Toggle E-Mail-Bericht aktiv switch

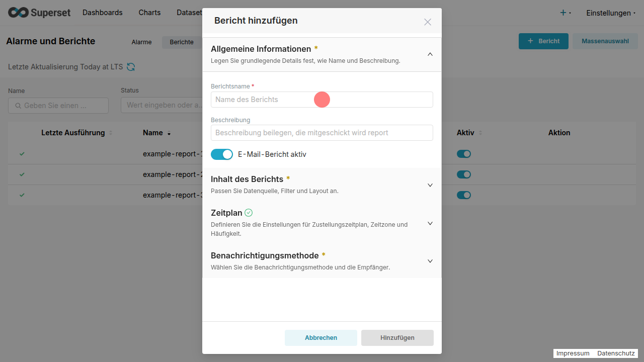click(222, 154)
